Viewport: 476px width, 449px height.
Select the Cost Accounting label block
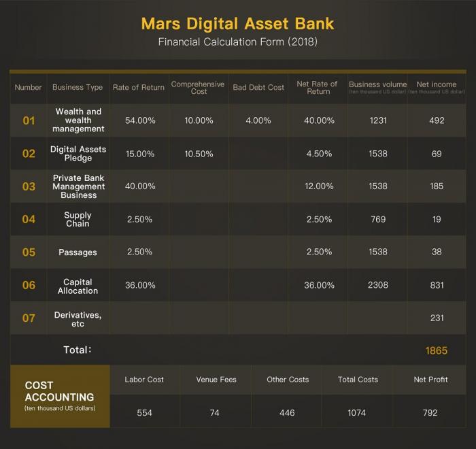point(60,397)
